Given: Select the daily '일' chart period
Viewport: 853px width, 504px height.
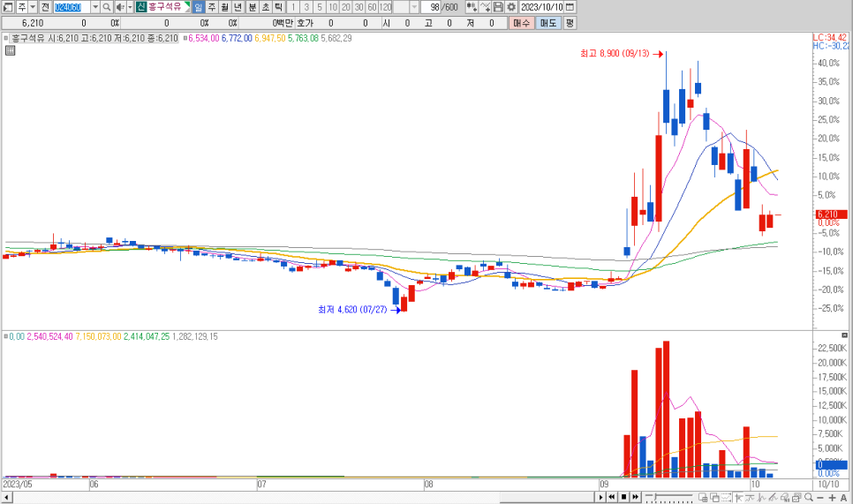Looking at the screenshot, I should pyautogui.click(x=199, y=7).
